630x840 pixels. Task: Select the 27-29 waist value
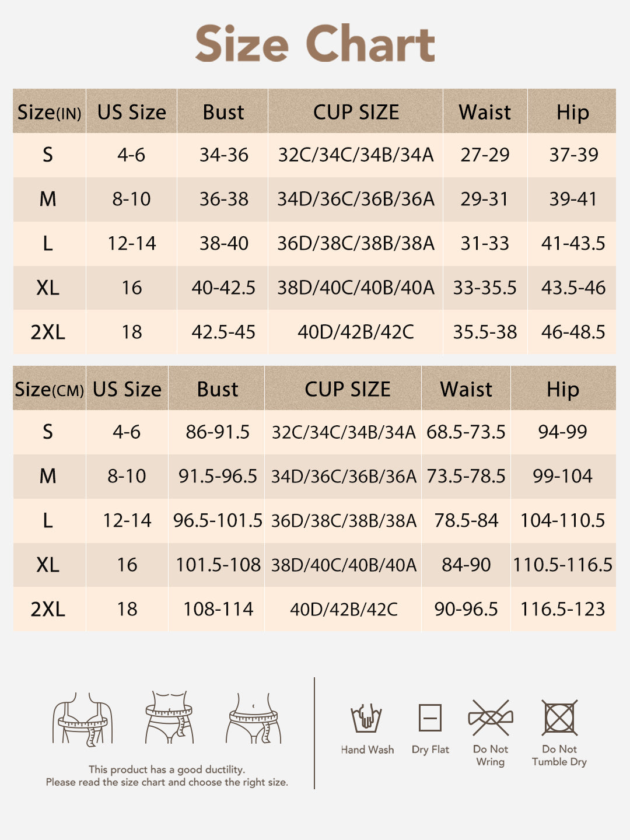point(485,155)
